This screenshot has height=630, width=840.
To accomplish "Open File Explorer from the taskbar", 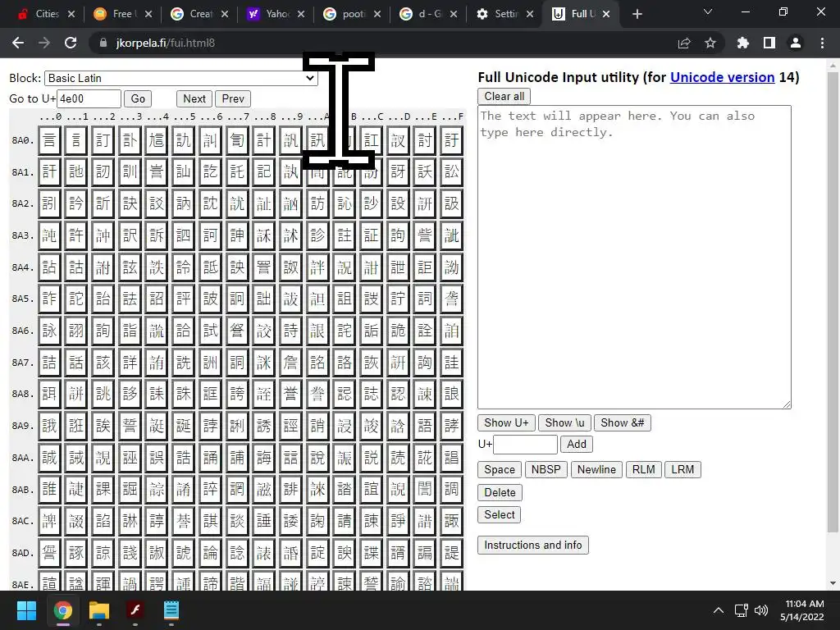I will pyautogui.click(x=99, y=610).
